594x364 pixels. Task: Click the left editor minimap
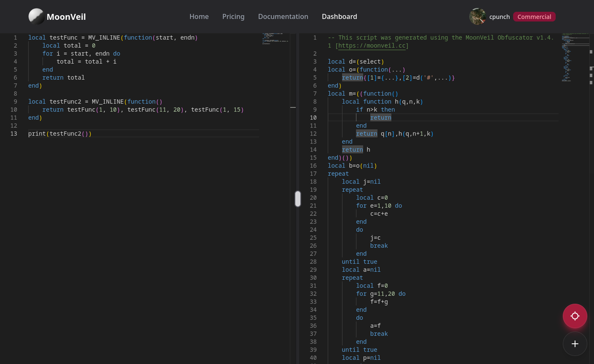(x=275, y=38)
